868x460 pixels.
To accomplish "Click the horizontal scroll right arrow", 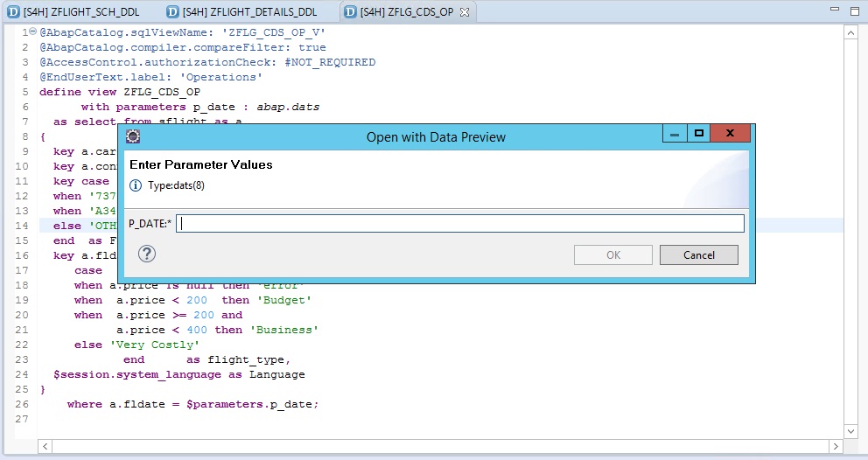I will [836, 446].
